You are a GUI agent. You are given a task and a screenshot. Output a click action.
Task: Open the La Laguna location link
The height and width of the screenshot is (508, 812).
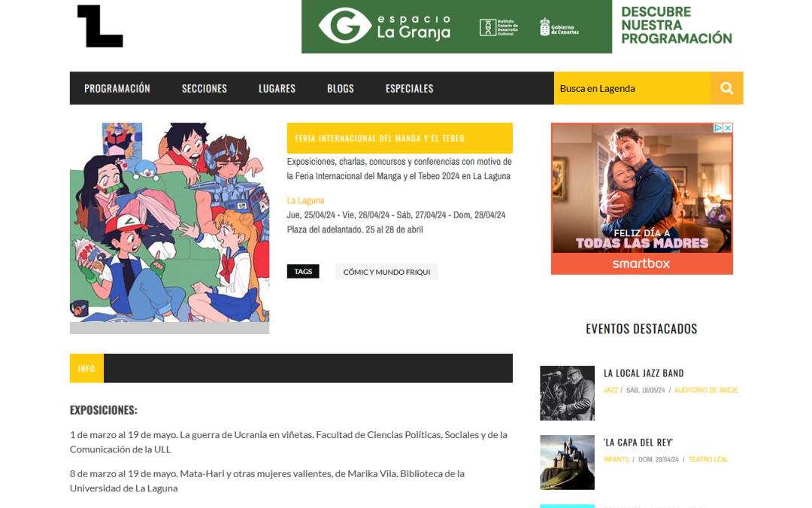[305, 200]
